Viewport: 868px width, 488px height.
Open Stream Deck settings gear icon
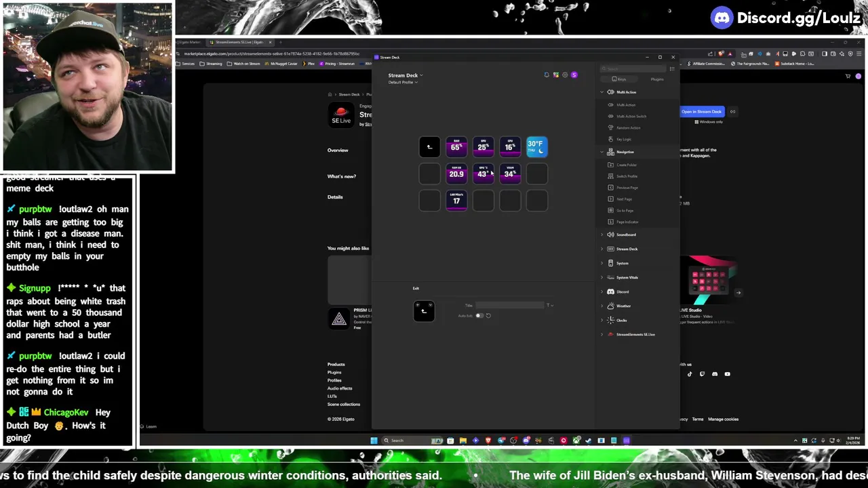point(565,75)
